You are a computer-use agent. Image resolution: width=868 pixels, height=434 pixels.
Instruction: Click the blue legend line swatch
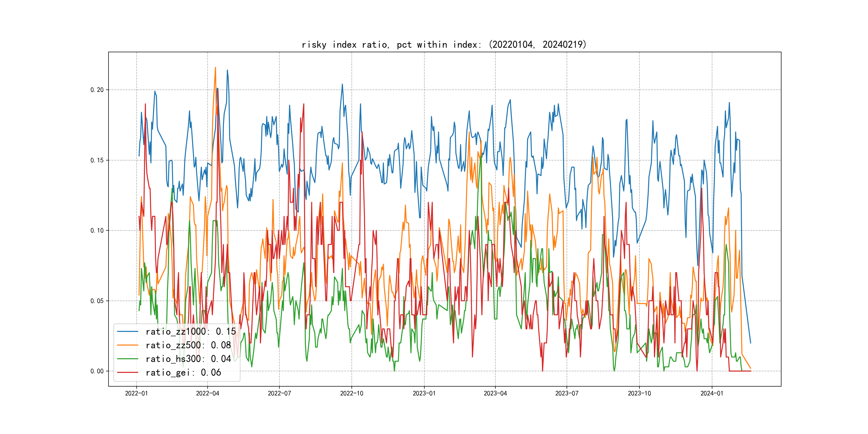coord(127,332)
